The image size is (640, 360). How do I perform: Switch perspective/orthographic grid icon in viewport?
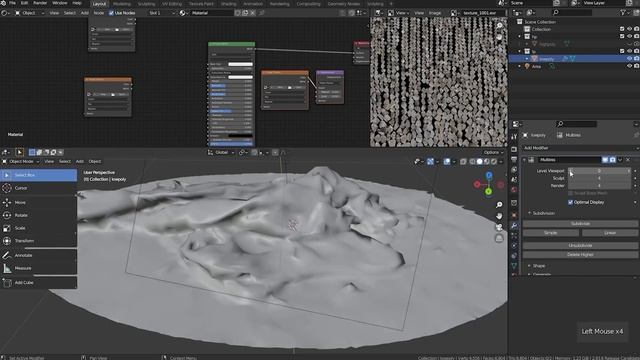[499, 238]
